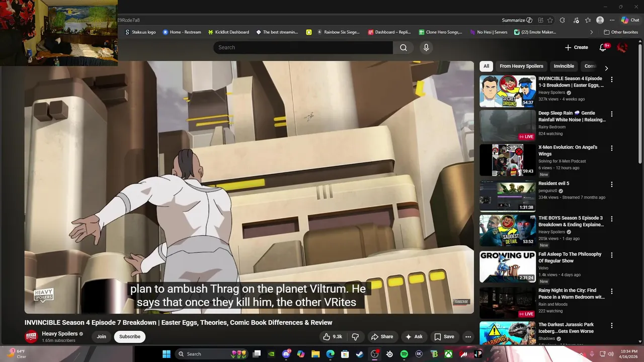Screen dimensions: 644x362
Task: Open THE BOYS Season 5 thumbnail
Action: coord(508,231)
